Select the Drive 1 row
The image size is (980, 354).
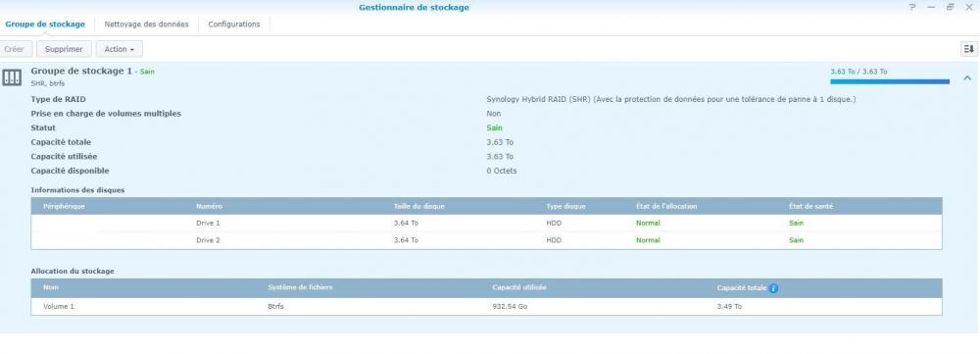[x=486, y=224]
